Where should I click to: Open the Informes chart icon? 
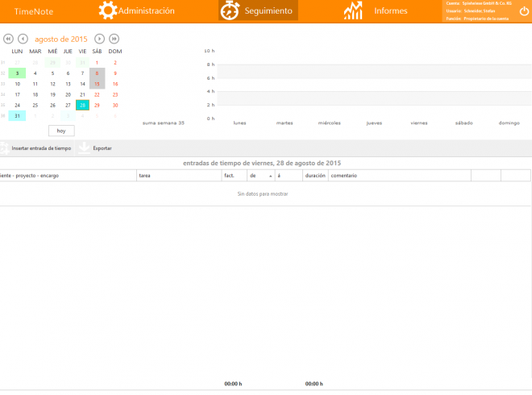pyautogui.click(x=353, y=10)
